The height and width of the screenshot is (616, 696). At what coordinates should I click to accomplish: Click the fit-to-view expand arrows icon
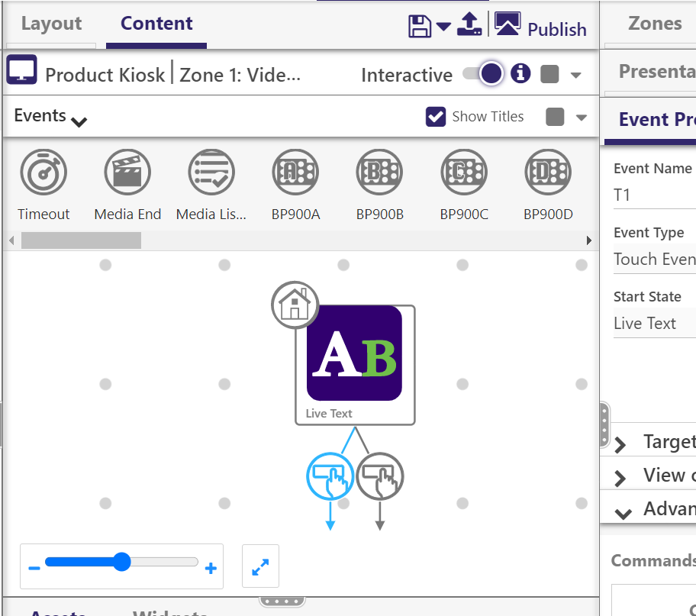(x=260, y=566)
